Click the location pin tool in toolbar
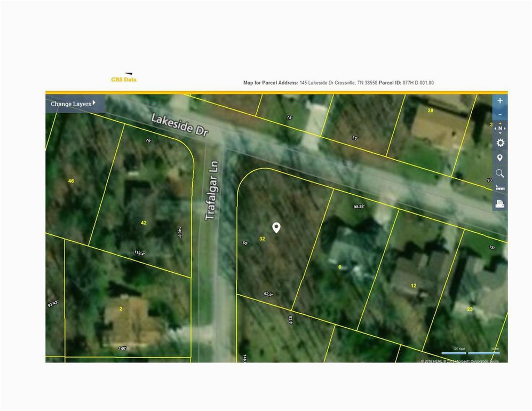 pos(500,158)
